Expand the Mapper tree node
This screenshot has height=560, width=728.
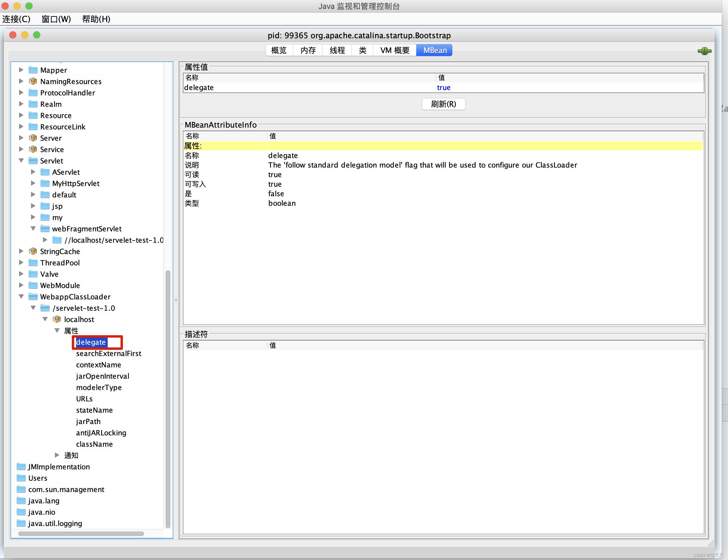tap(21, 70)
